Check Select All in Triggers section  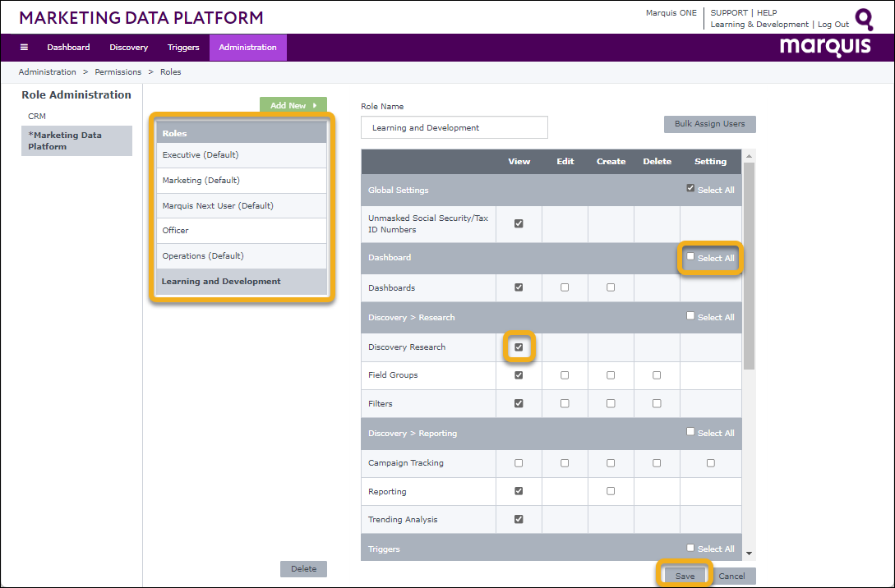tap(690, 548)
